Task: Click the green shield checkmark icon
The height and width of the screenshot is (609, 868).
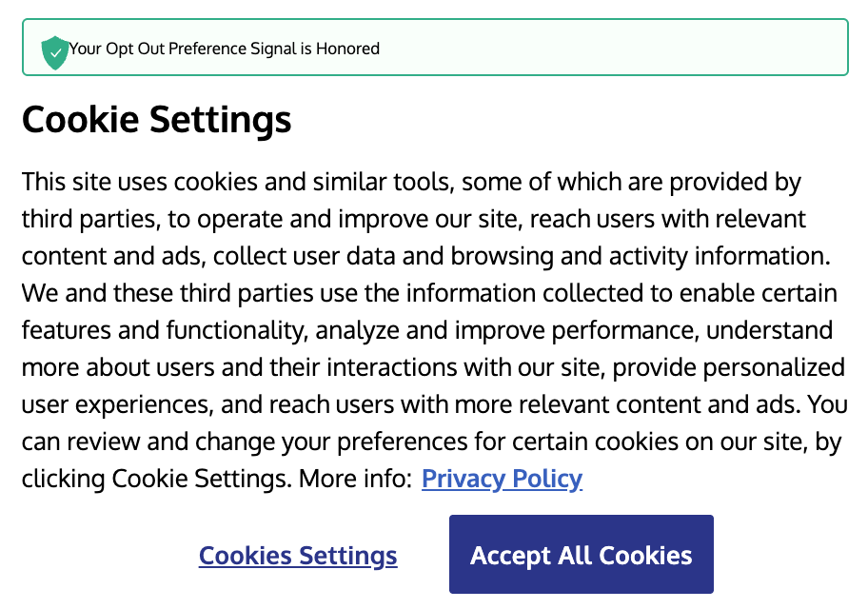Action: click(x=55, y=51)
